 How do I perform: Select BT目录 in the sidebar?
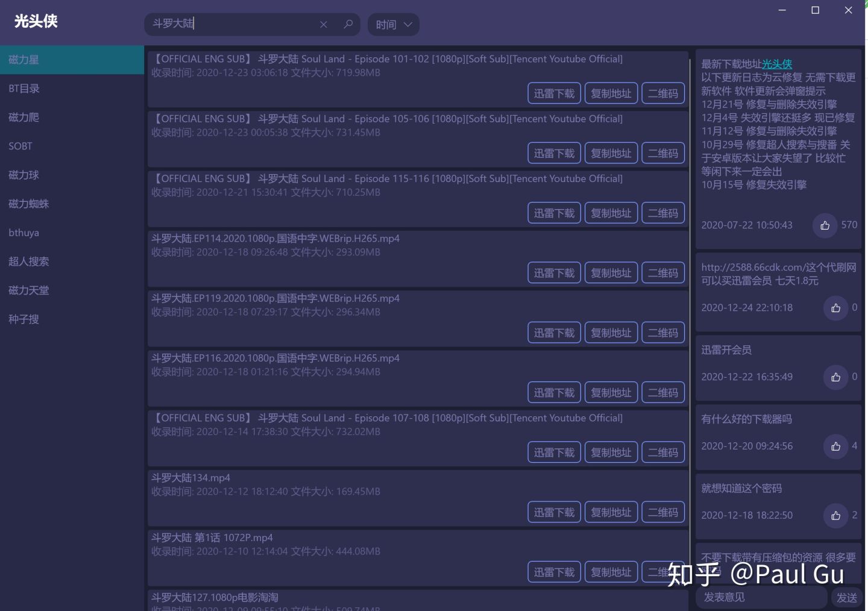pos(72,89)
